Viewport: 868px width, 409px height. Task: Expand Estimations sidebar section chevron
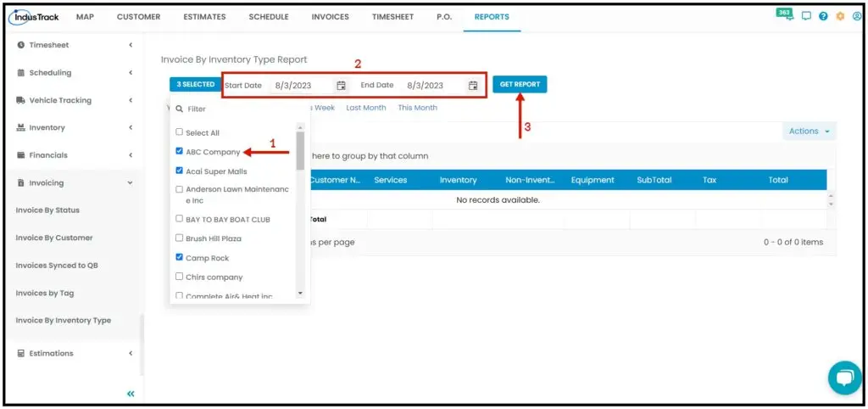(x=131, y=353)
